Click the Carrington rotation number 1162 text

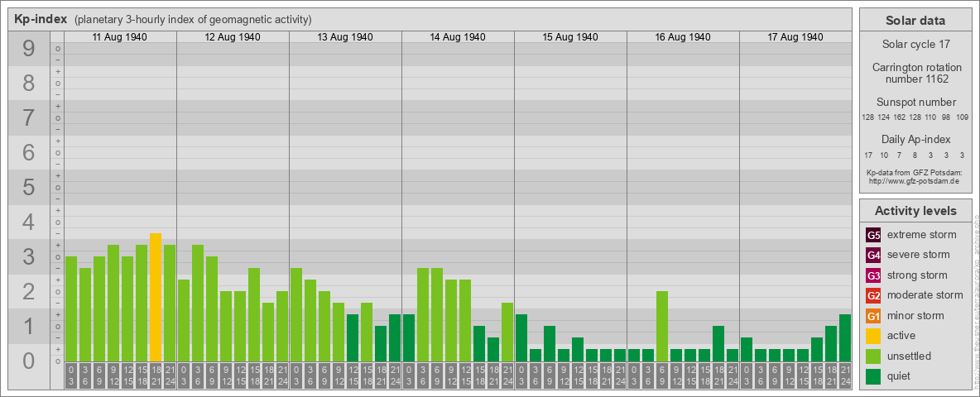(x=916, y=73)
